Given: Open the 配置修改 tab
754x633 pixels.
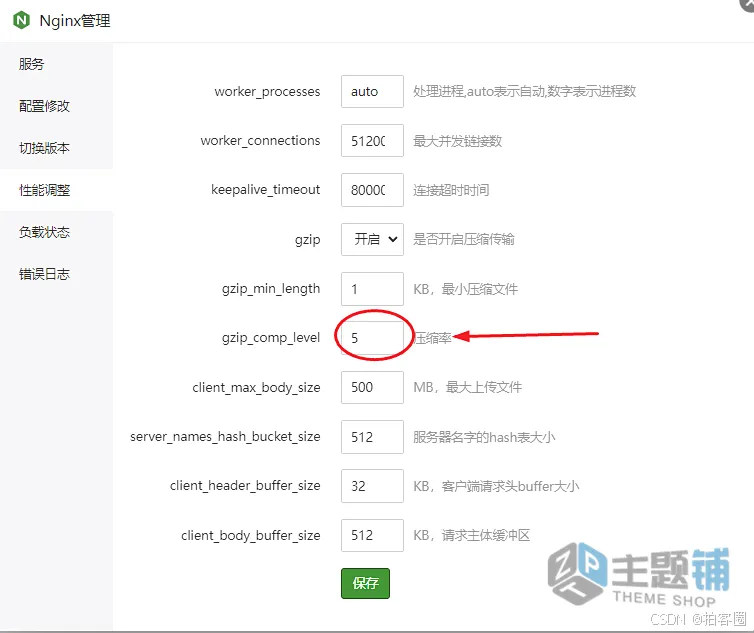Looking at the screenshot, I should 56,106.
